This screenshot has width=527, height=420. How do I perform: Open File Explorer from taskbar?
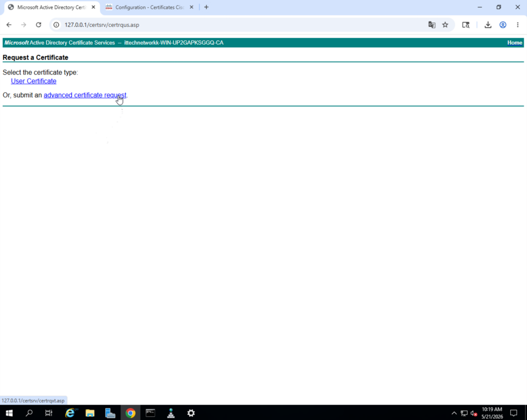(90, 413)
